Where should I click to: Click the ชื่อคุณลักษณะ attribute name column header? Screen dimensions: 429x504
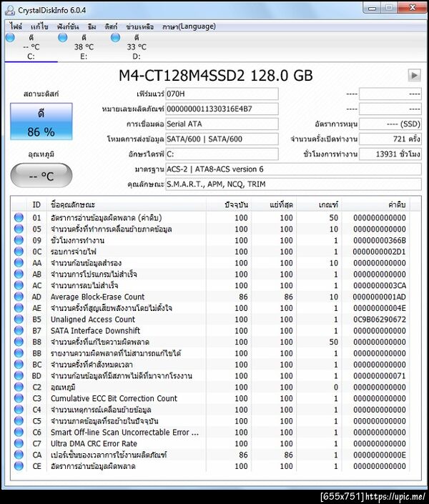coord(127,204)
